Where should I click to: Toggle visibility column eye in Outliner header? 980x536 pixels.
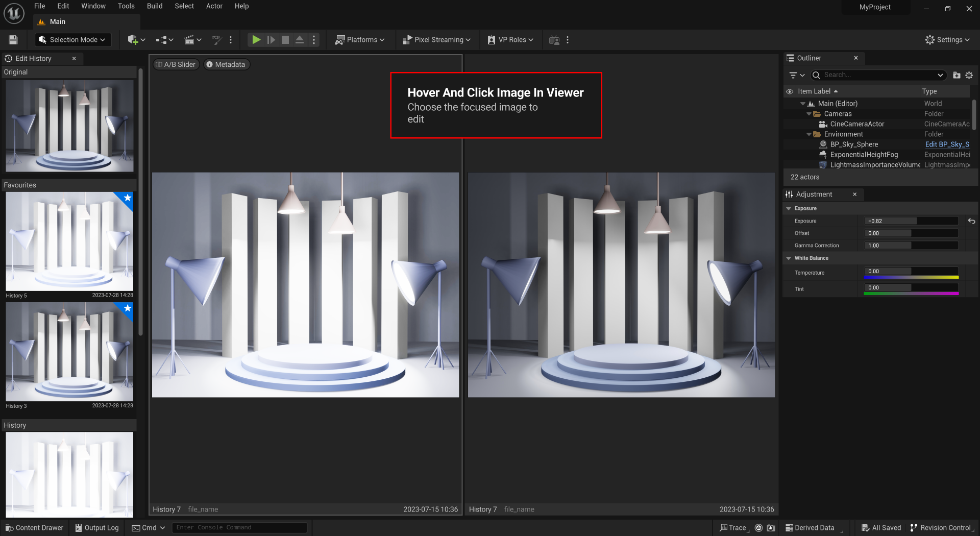pyautogui.click(x=790, y=91)
